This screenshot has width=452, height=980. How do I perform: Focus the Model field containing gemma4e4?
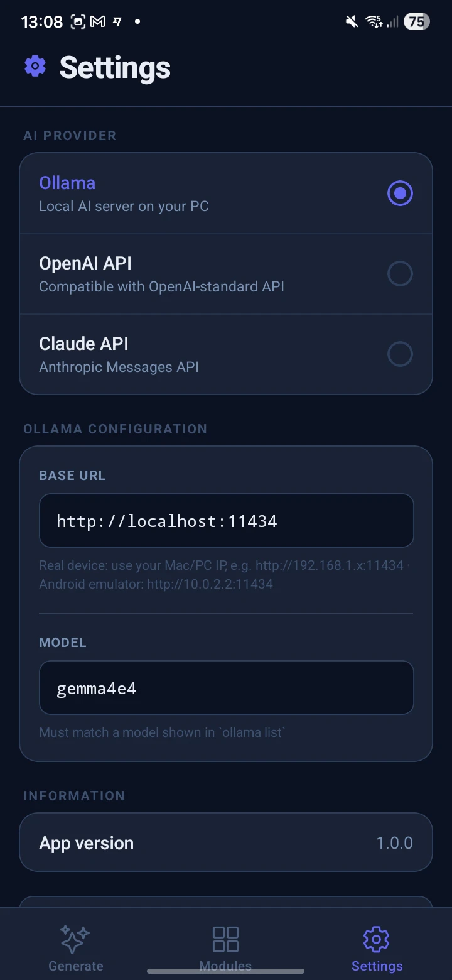pos(226,688)
